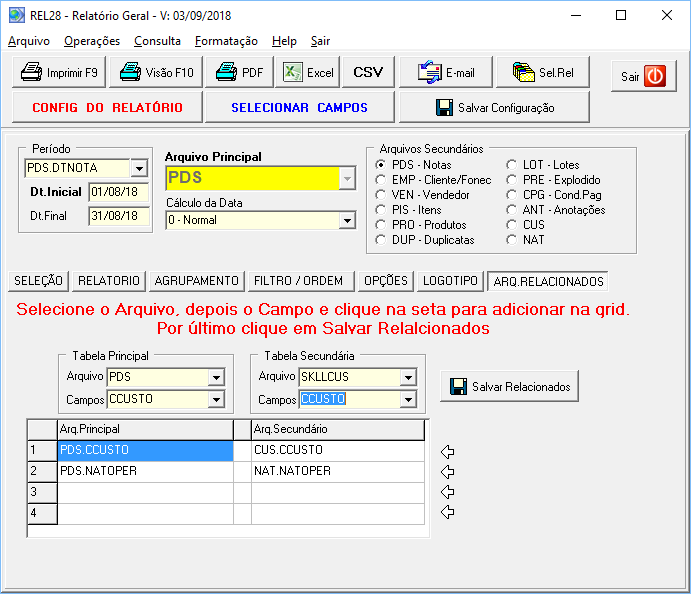Open the LOGOTIPO tab
The image size is (691, 594).
[450, 281]
